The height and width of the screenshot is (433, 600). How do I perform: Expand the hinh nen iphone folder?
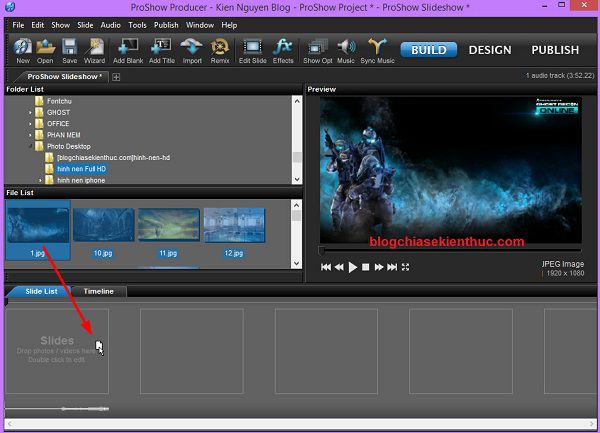[40, 180]
